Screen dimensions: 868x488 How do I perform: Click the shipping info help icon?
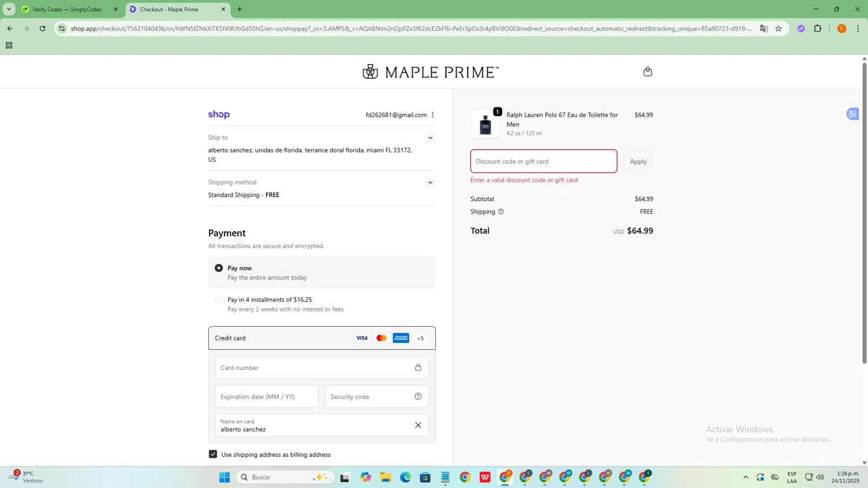point(501,212)
